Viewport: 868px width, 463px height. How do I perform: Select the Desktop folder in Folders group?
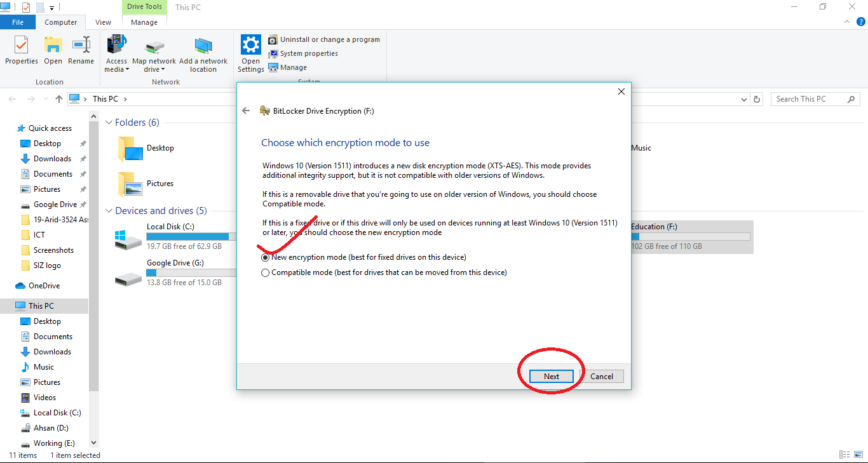pos(146,148)
